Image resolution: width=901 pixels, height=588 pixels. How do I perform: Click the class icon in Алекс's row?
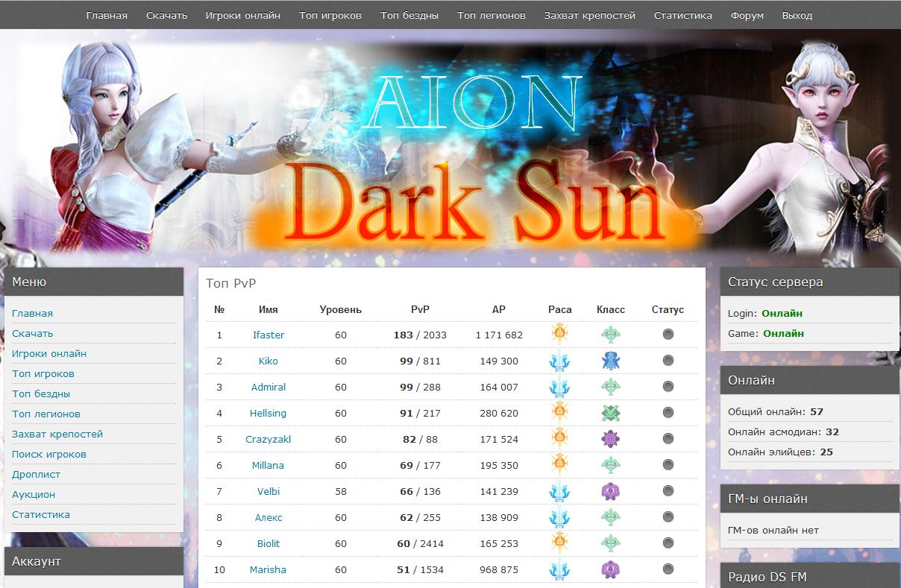611,517
